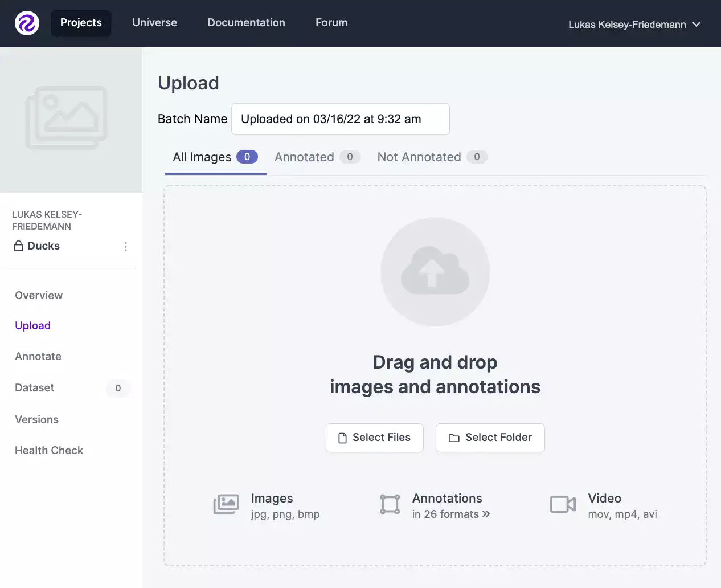Click the Roboflow logo icon

pyautogui.click(x=27, y=23)
